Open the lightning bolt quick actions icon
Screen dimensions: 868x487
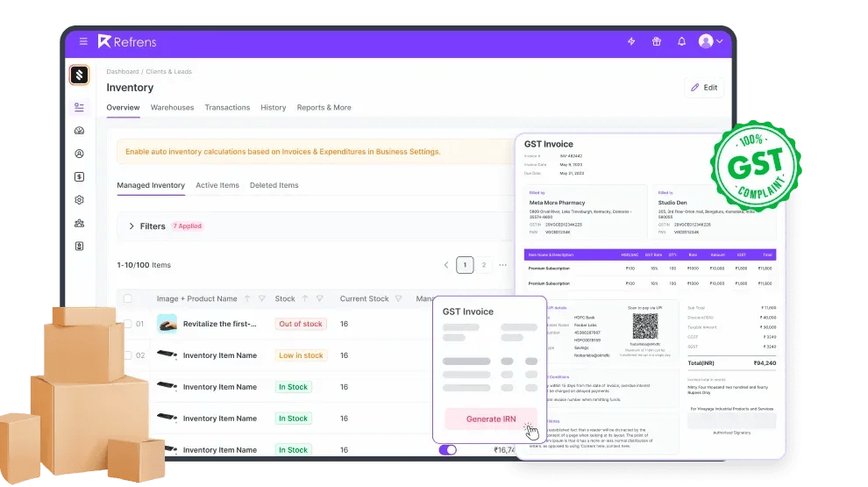tap(631, 41)
